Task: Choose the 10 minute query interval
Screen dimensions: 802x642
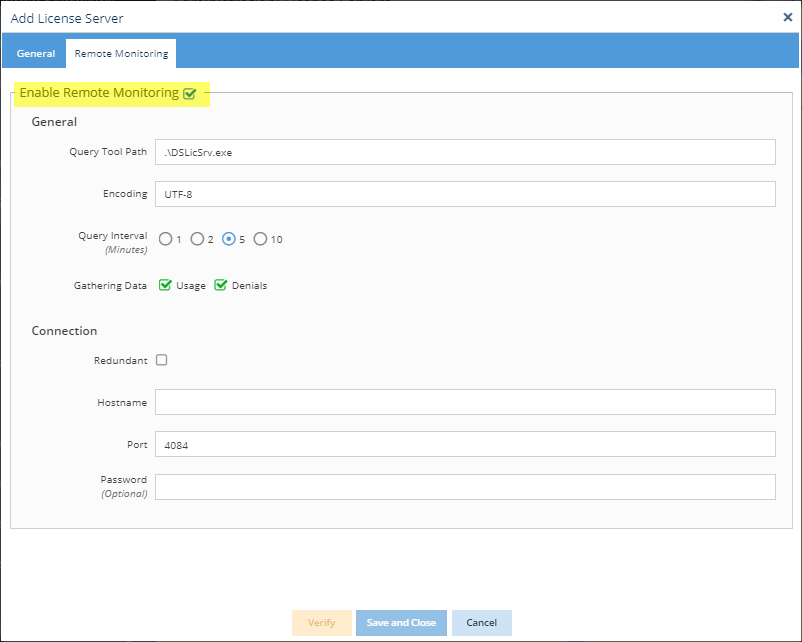Action: click(x=260, y=239)
